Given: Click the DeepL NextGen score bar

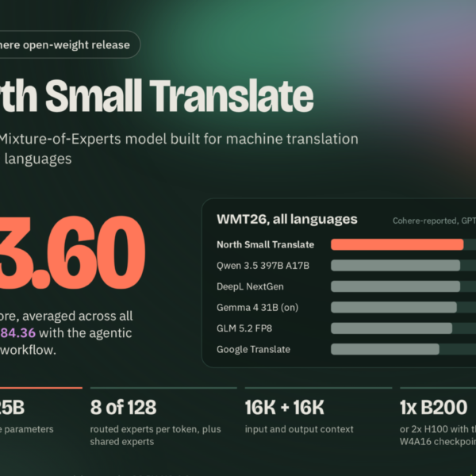Looking at the screenshot, I should [x=396, y=286].
